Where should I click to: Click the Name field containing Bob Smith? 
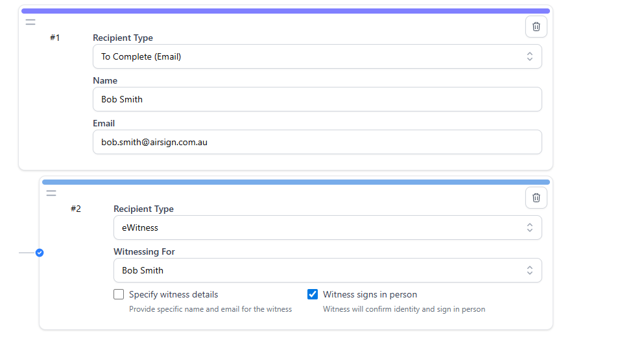[x=317, y=99]
